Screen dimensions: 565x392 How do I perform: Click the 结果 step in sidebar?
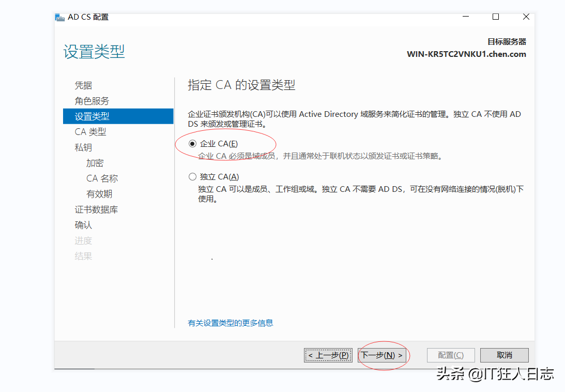coord(83,256)
